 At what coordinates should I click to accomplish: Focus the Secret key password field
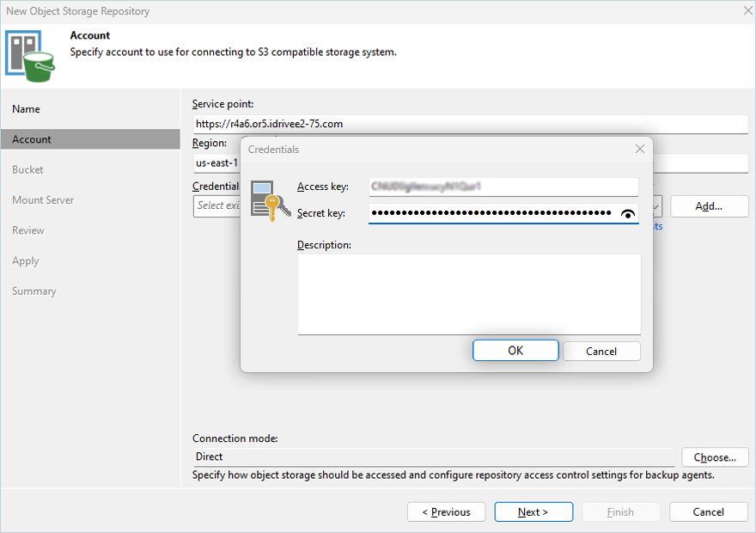click(490, 213)
